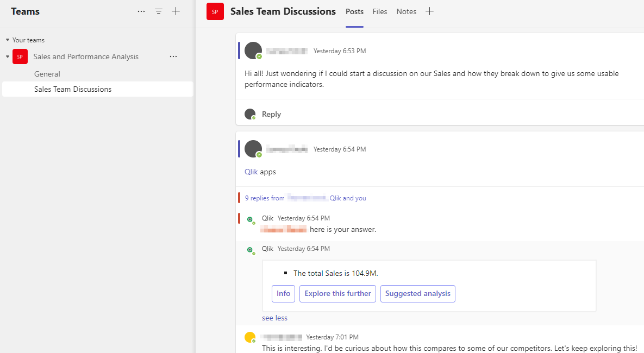Click Suggested analysis button
This screenshot has height=353, width=644.
418,293
